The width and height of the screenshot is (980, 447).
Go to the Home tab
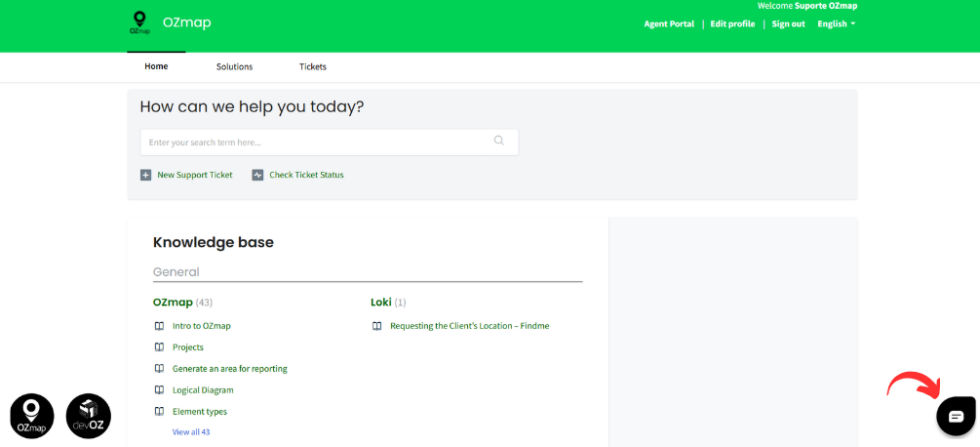[156, 66]
